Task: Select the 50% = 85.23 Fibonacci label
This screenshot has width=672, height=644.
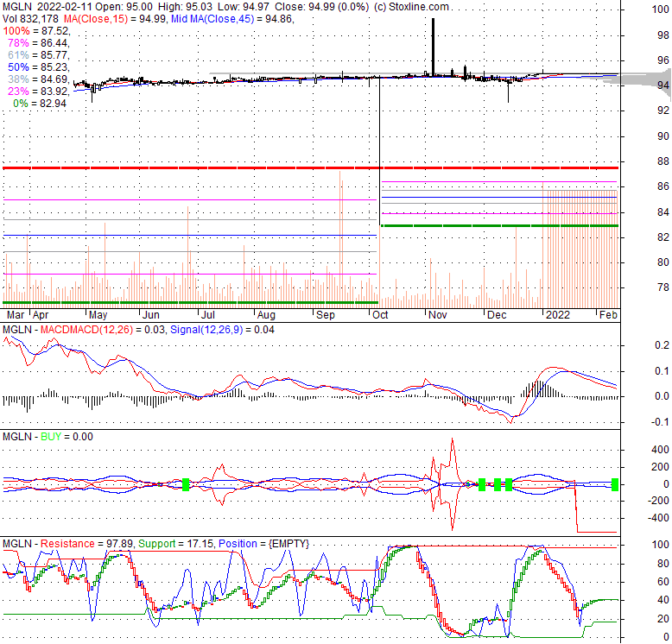Action: [39, 67]
